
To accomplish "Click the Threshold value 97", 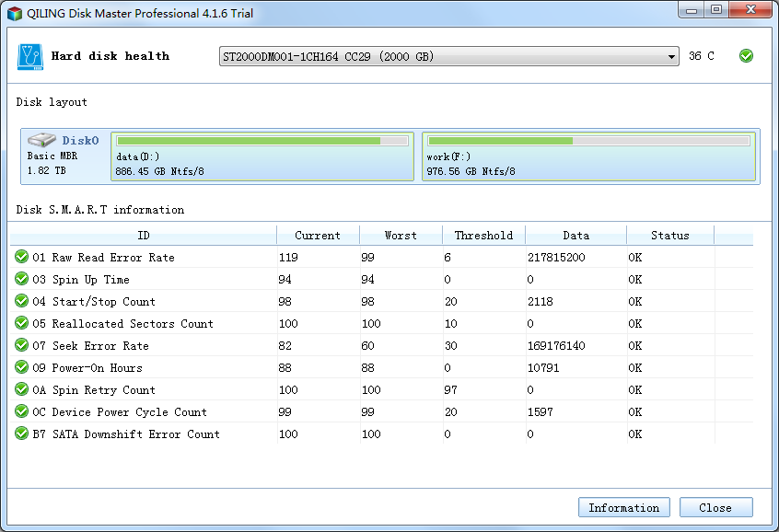I will coord(450,390).
